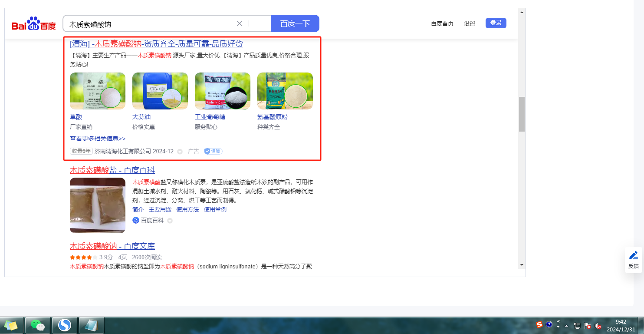Open Notepad from the taskbar
Viewport: 644px width, 334px height.
click(x=91, y=325)
